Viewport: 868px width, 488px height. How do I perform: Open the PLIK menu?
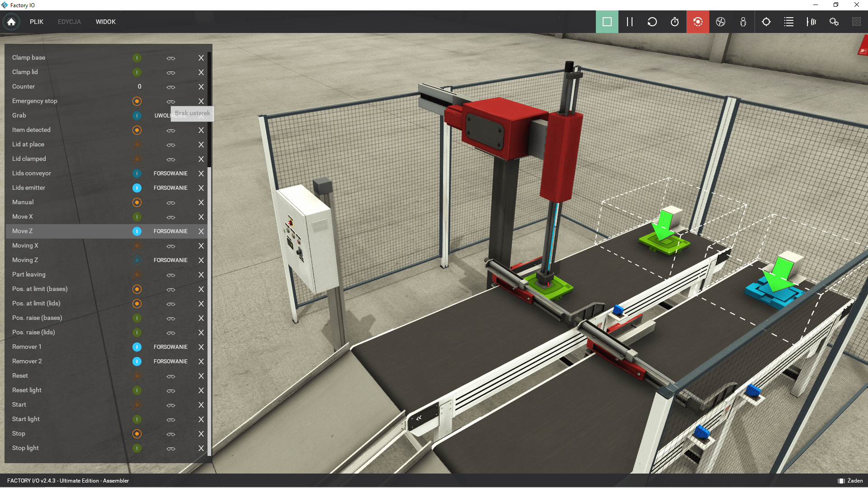click(x=37, y=22)
